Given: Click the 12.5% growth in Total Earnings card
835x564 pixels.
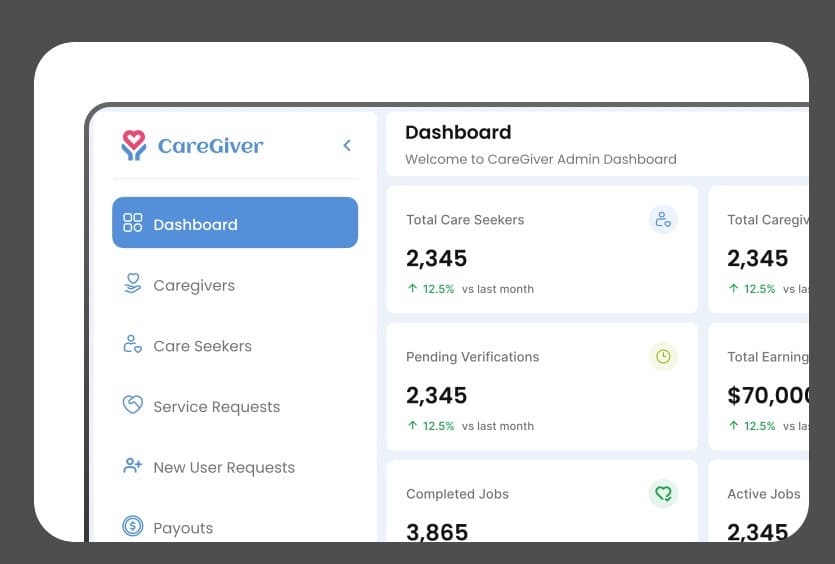Looking at the screenshot, I should (759, 426).
